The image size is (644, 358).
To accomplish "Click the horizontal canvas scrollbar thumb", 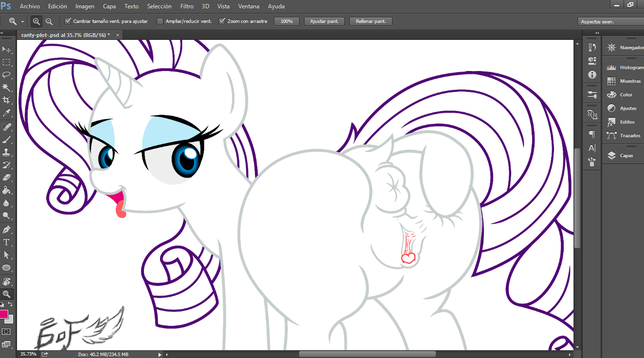I will [x=367, y=354].
